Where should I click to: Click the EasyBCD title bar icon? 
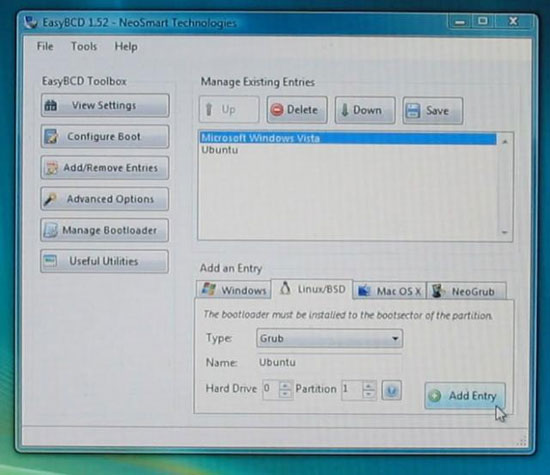point(31,22)
